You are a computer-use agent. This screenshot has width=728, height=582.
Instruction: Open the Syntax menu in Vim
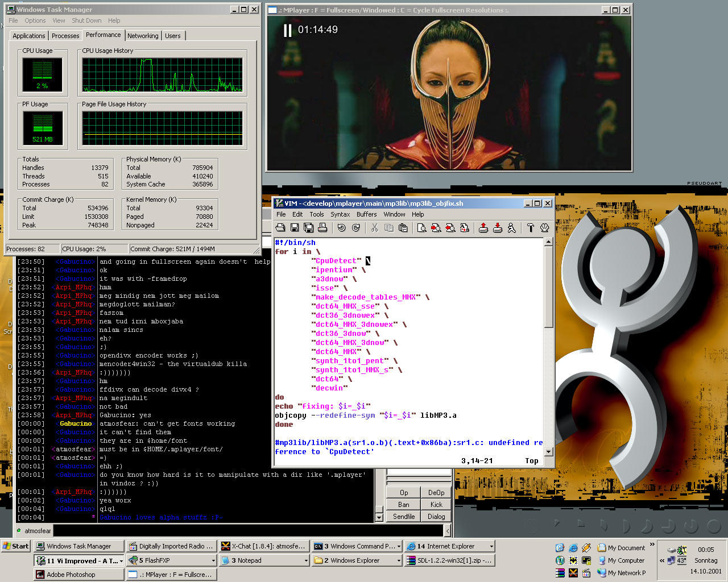point(340,214)
